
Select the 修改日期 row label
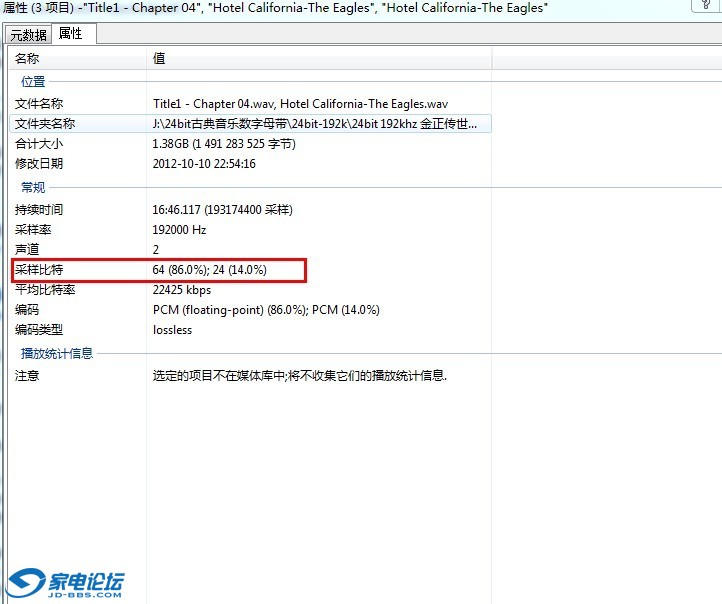click(39, 163)
